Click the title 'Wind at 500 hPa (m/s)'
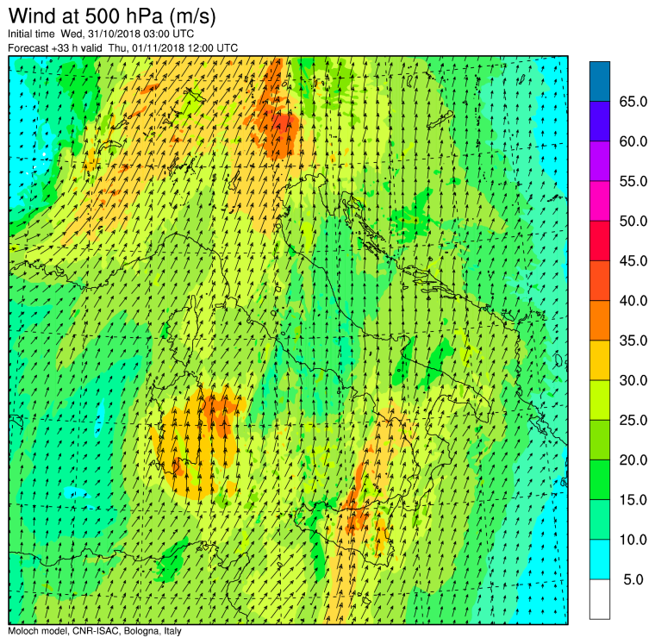655x644 pixels. (112, 16)
